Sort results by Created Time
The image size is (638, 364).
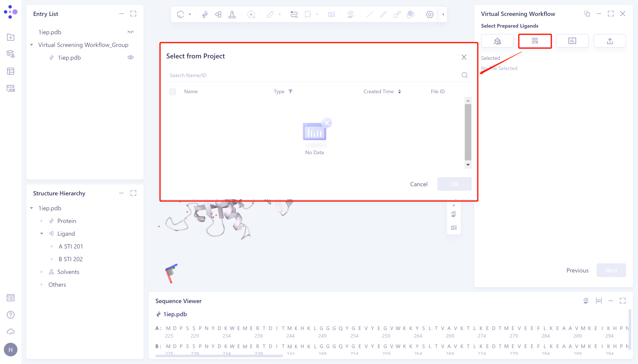pyautogui.click(x=399, y=92)
